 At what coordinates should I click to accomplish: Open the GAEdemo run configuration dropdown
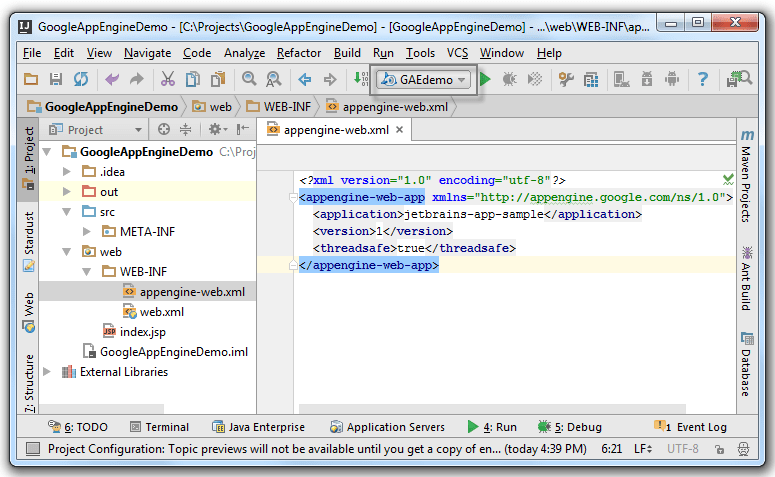(425, 80)
